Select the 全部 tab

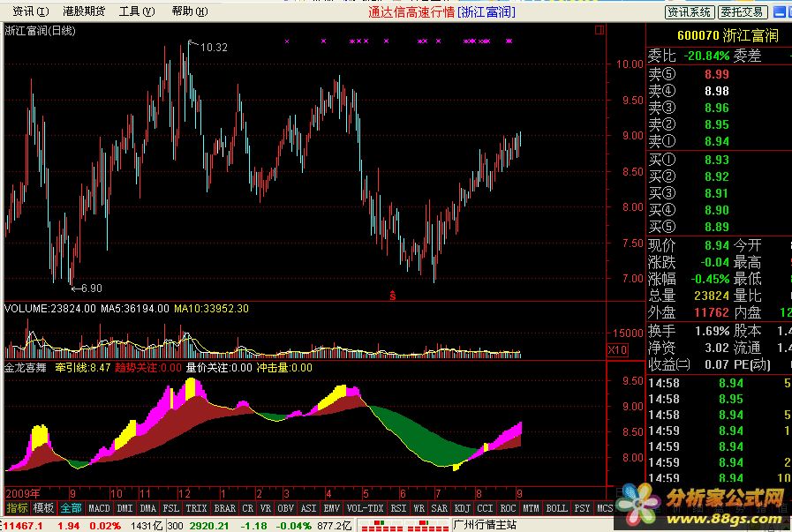click(71, 508)
